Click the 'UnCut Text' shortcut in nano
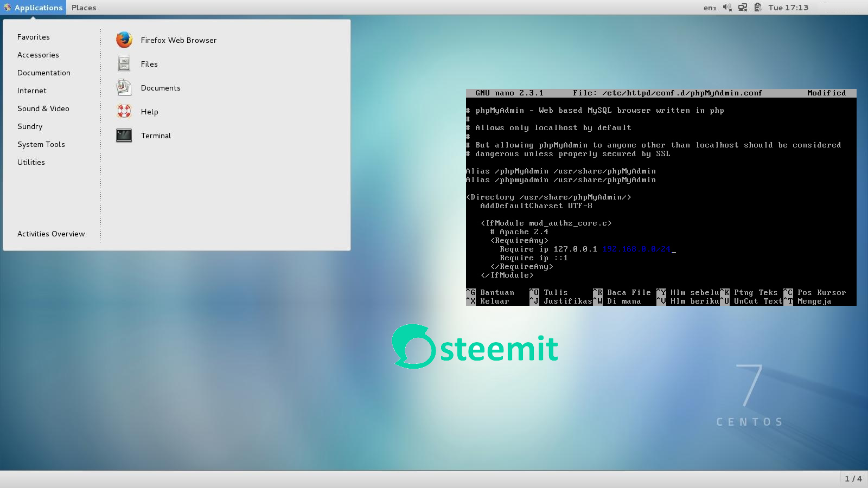 (758, 301)
